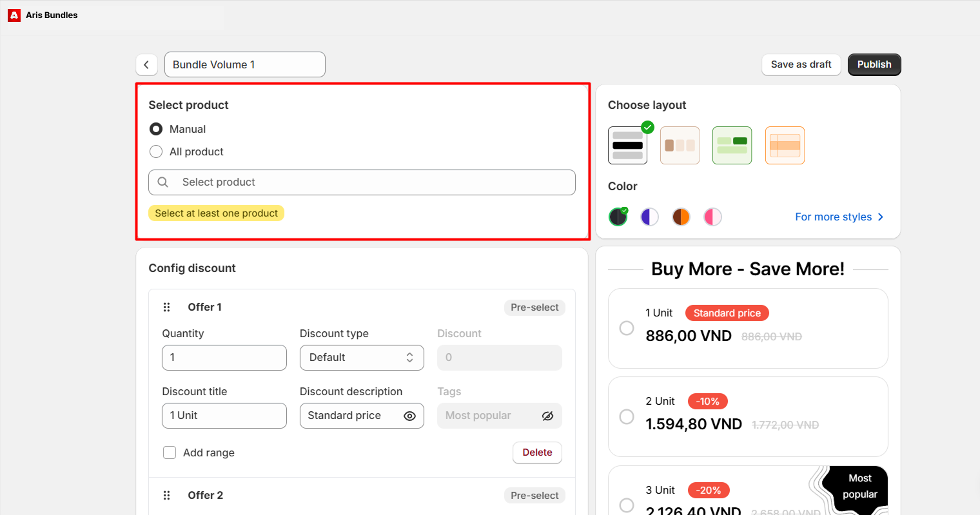This screenshot has height=515, width=980.
Task: Select the black color swatch
Action: click(x=618, y=217)
